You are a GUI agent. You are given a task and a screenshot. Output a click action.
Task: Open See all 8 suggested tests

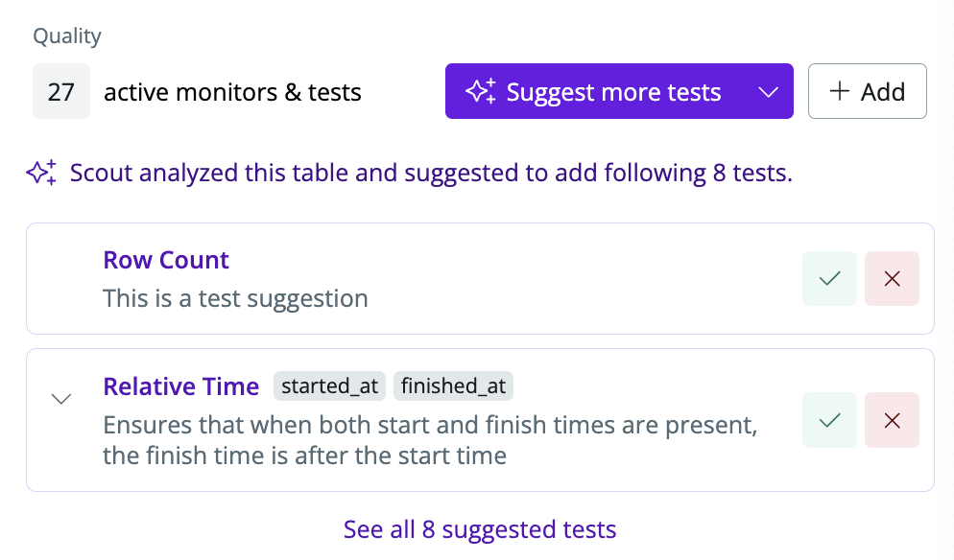480,529
